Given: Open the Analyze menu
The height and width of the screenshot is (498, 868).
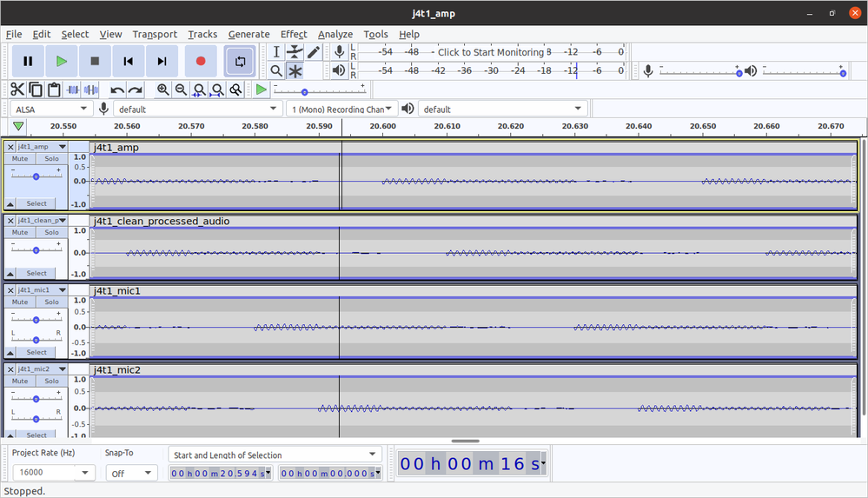Looking at the screenshot, I should 335,34.
